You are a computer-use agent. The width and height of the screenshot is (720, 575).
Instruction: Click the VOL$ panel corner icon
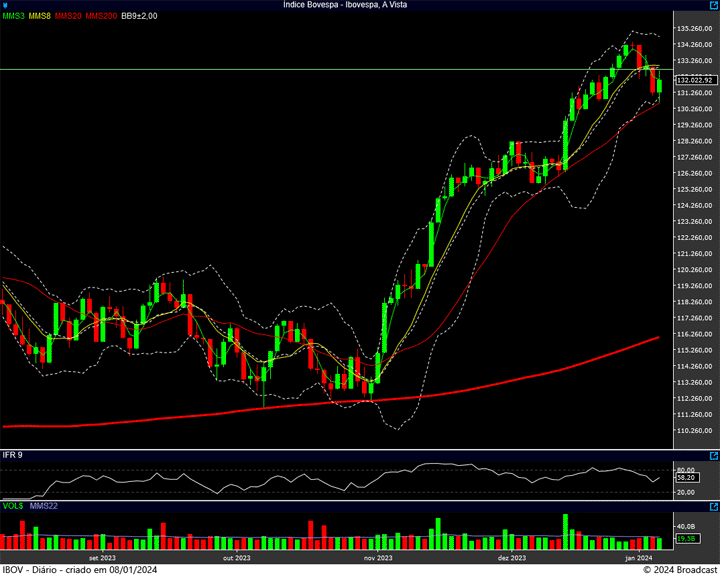(x=713, y=507)
